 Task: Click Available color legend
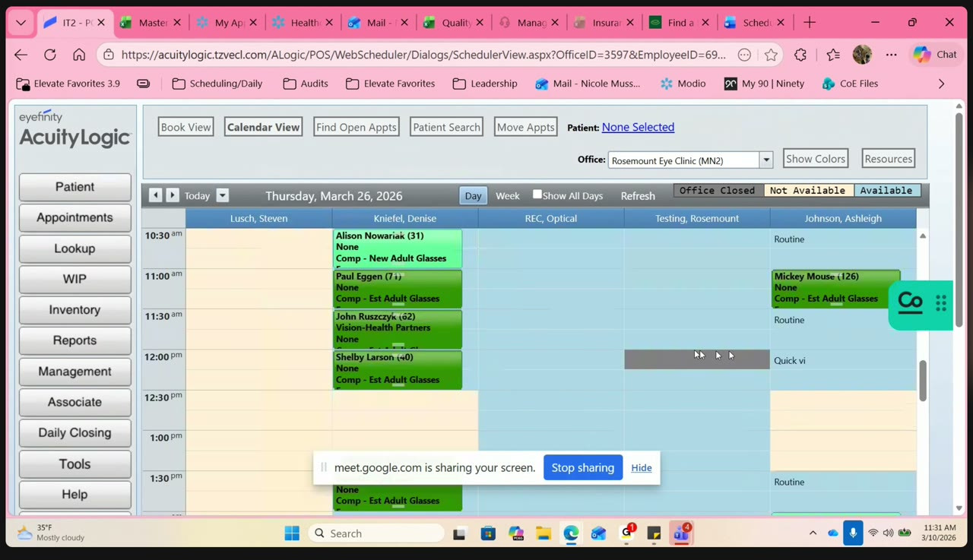coord(887,191)
